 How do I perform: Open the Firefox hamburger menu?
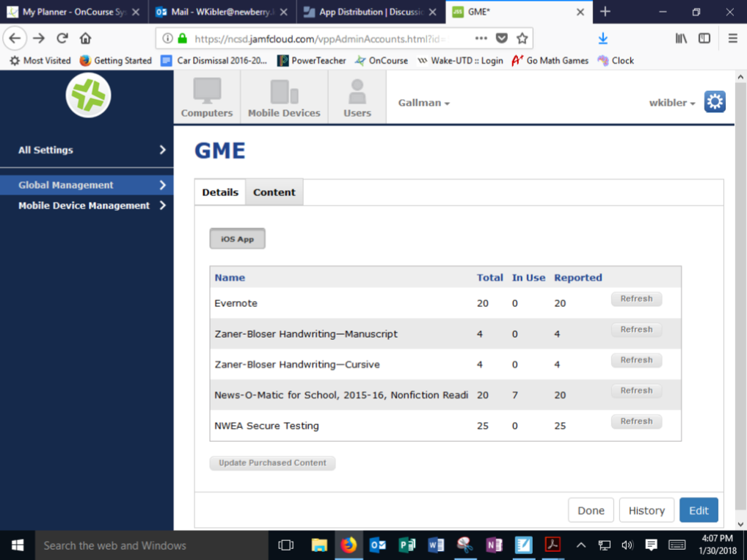[x=733, y=39]
